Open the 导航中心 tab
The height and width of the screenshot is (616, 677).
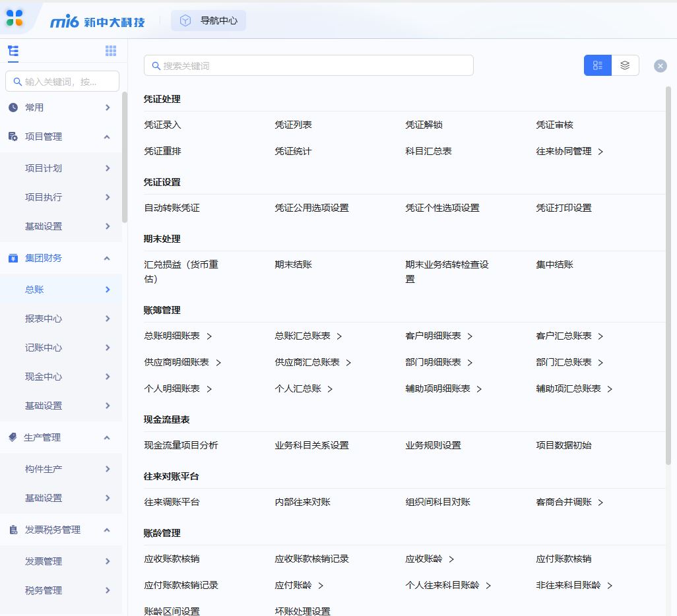coord(209,20)
